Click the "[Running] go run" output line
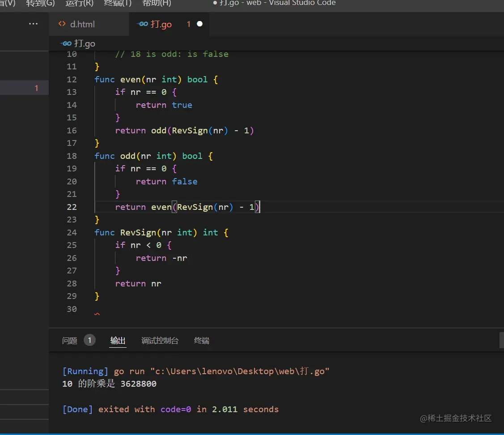This screenshot has width=504, height=435. pyautogui.click(x=196, y=371)
